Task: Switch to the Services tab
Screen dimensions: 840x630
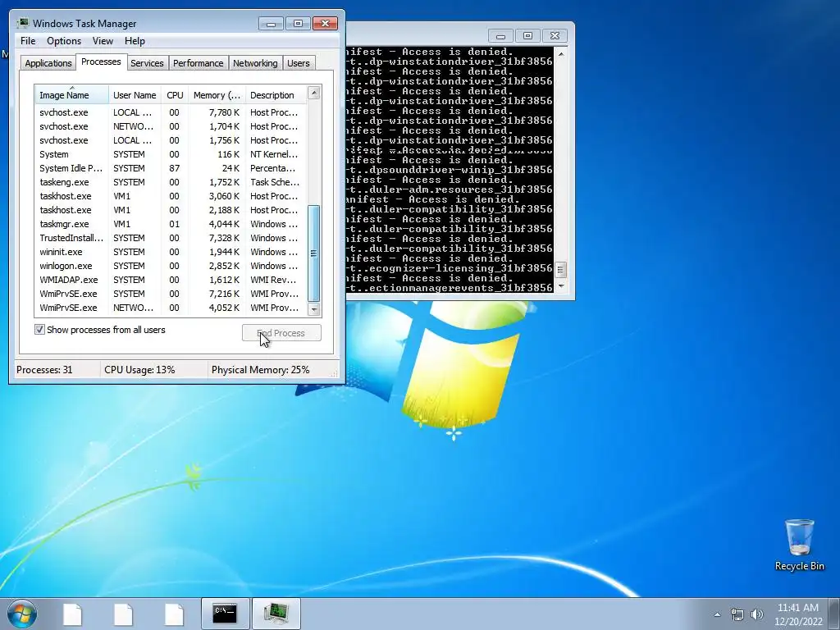Action: [147, 63]
